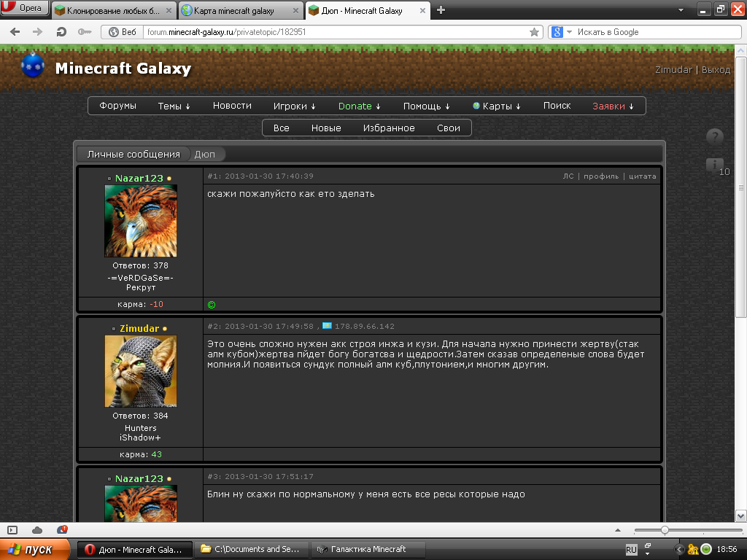Switch to 'C:\Documents and Se...' taskbar window

(x=252, y=550)
